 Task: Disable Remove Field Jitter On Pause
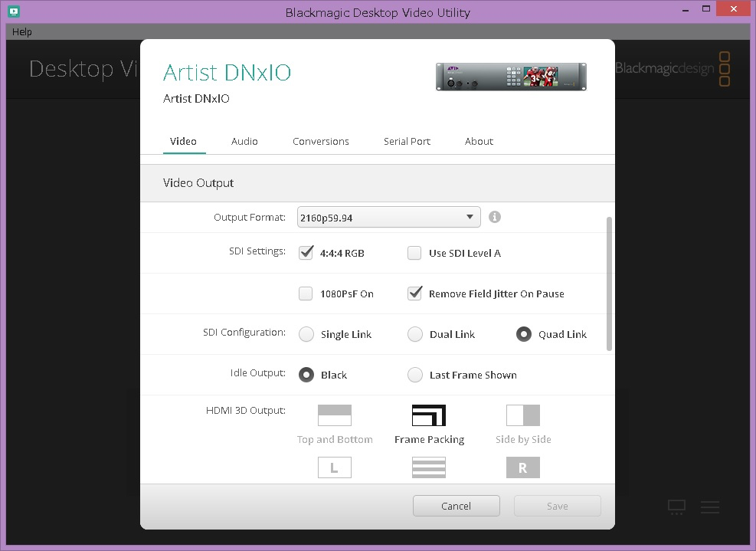pos(414,294)
